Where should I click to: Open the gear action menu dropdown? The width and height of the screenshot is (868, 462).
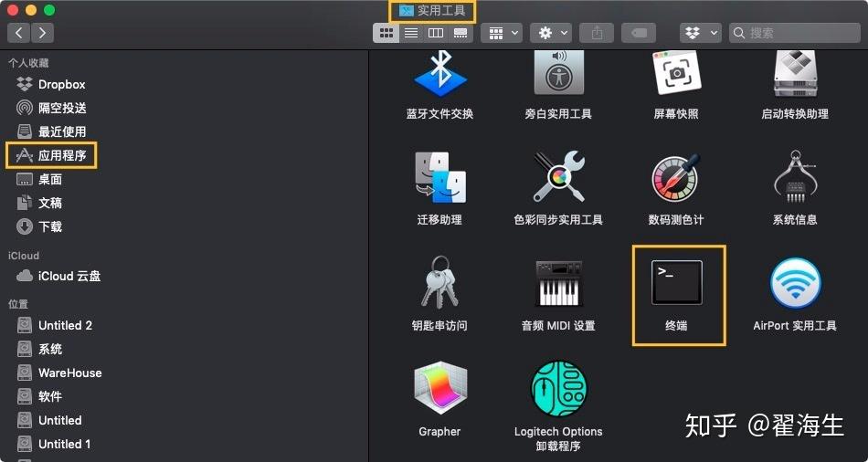[551, 33]
